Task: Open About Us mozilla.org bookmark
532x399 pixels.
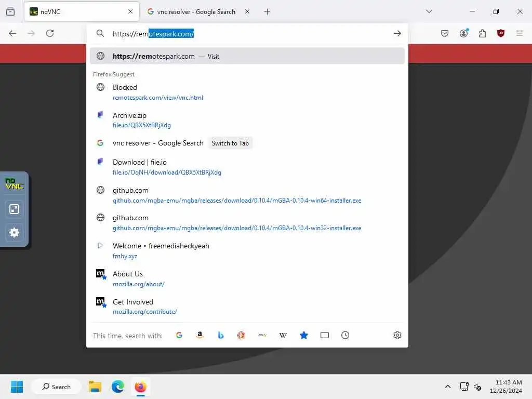Action: (247, 278)
